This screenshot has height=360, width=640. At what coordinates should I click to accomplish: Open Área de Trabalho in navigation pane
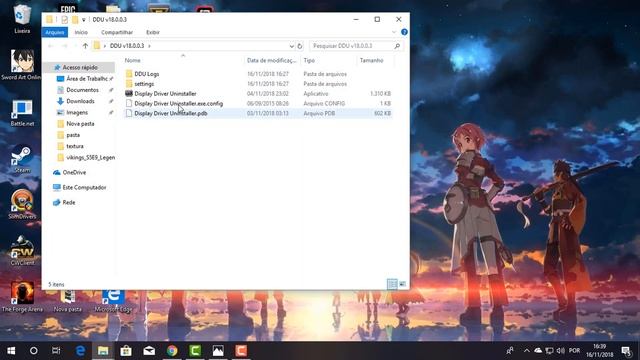pos(87,78)
